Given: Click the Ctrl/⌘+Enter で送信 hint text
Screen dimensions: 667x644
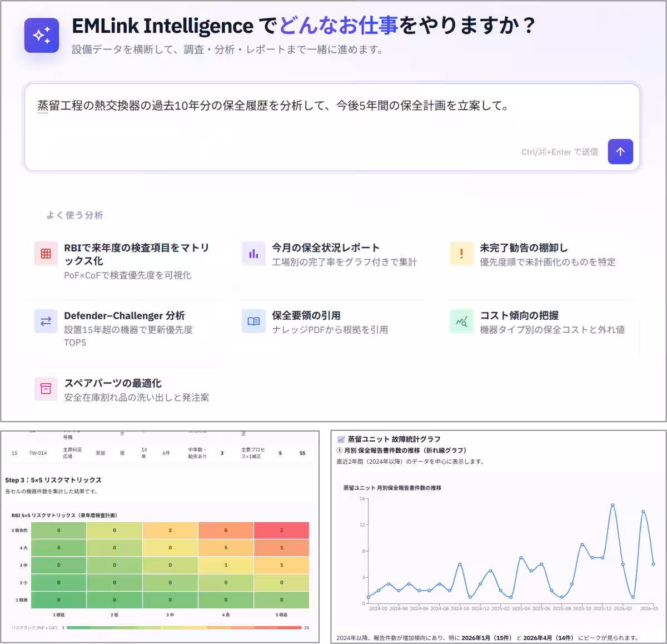Looking at the screenshot, I should (x=560, y=152).
